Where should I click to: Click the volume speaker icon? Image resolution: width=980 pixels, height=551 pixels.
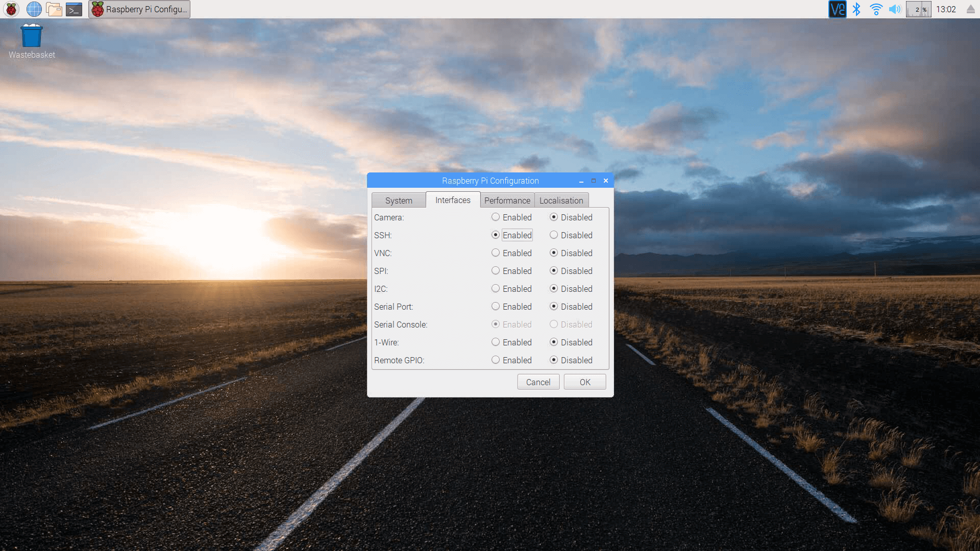895,9
